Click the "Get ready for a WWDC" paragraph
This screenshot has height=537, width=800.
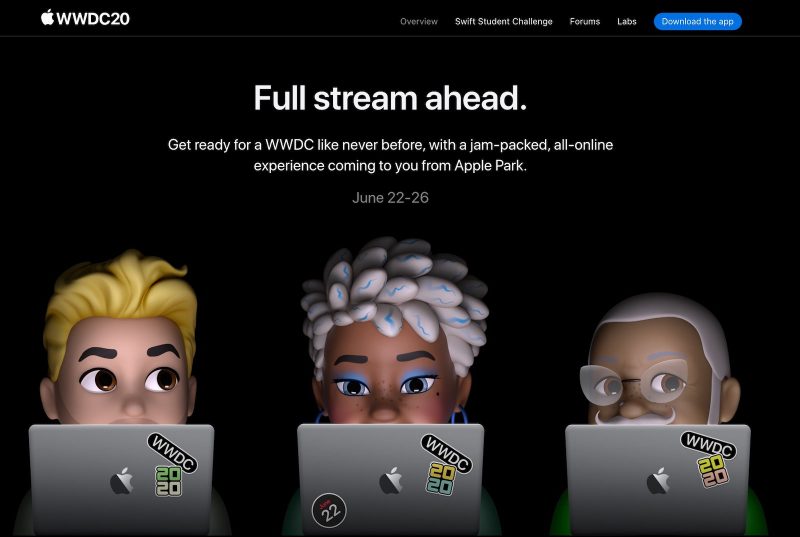point(390,155)
